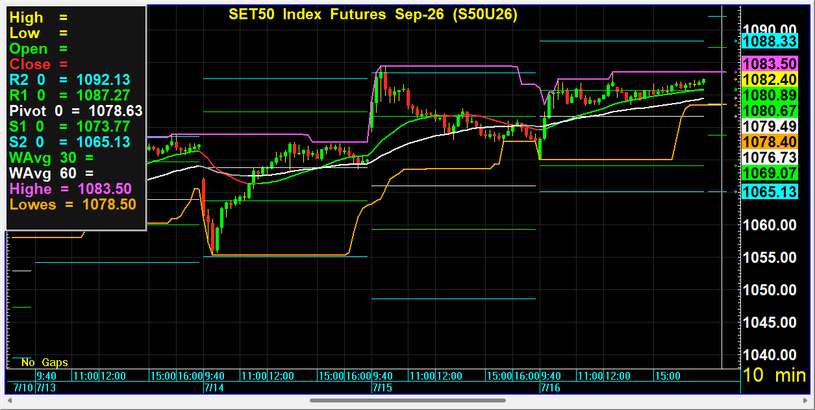This screenshot has width=815, height=410.
Task: Click the 1090.00 price axis label
Action: 769,29
